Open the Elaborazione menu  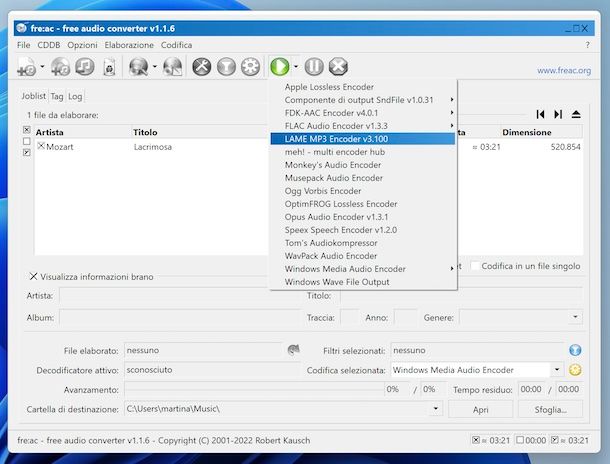coord(129,45)
